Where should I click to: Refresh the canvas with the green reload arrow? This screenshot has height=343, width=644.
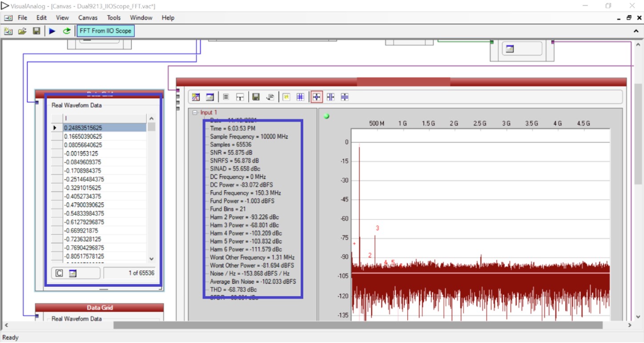[66, 31]
